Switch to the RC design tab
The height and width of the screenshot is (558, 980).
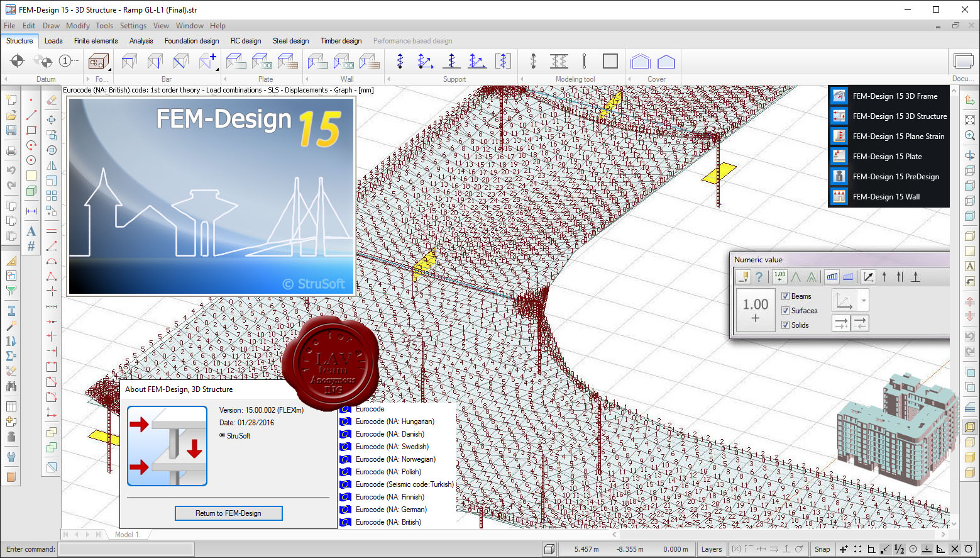tap(246, 41)
